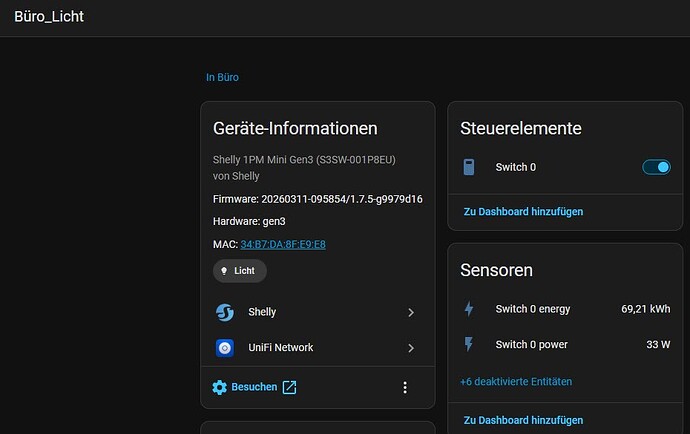Click the external-link icon after Besuchen

tap(289, 387)
